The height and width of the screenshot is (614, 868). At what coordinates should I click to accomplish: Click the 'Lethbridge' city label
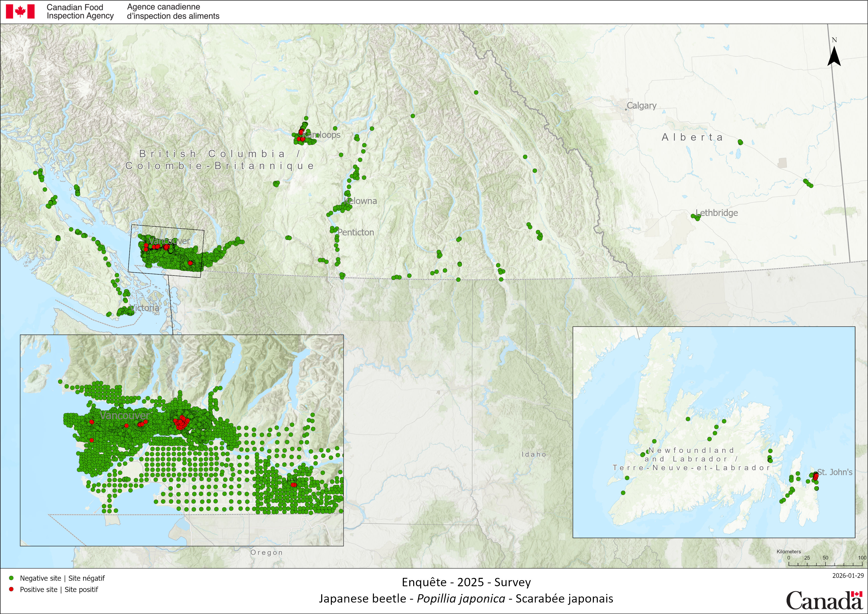(717, 213)
